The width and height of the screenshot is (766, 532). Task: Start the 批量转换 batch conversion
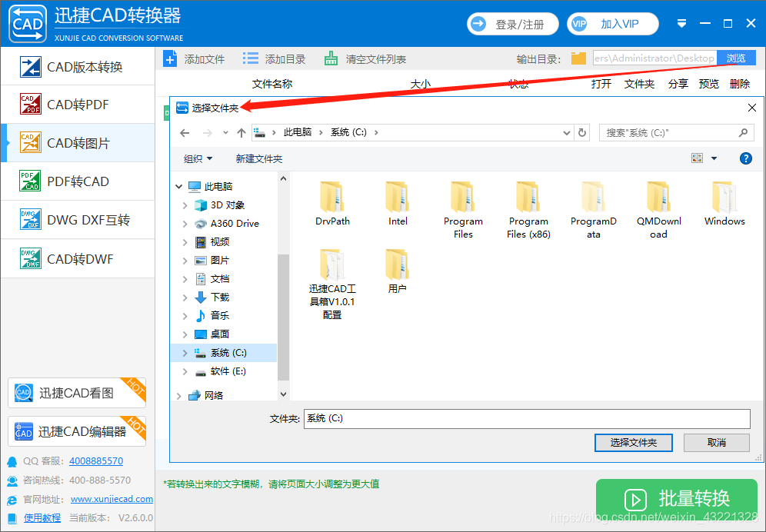tap(677, 499)
